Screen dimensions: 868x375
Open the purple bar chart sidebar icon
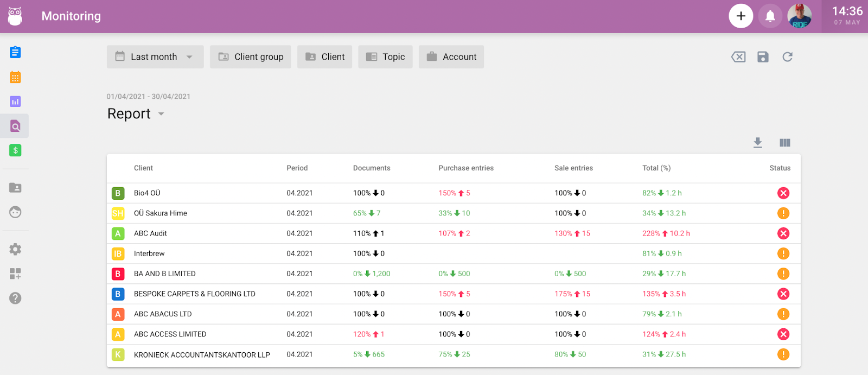pyautogui.click(x=15, y=101)
